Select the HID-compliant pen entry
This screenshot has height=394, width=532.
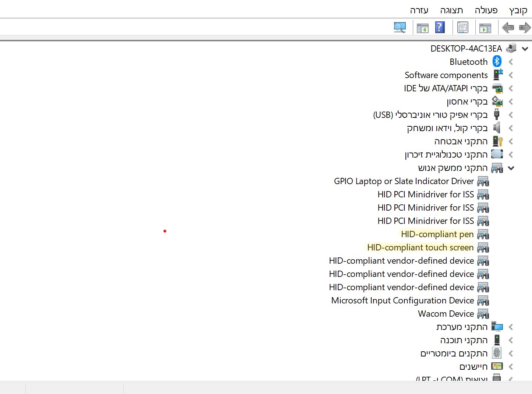tap(437, 234)
